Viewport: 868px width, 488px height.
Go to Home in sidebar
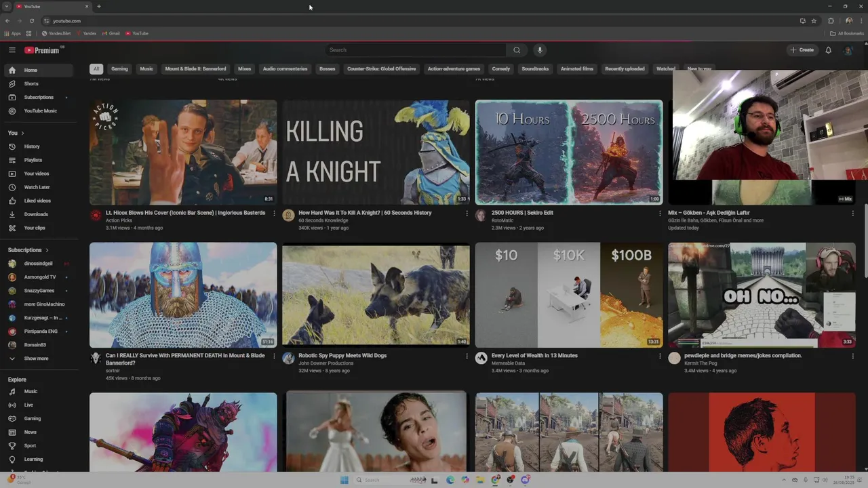(38, 70)
